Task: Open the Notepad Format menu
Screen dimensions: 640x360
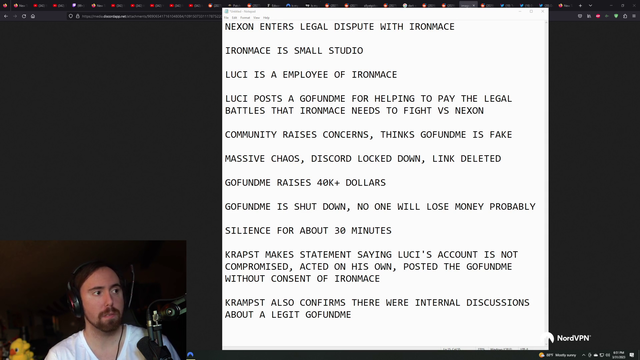Action: (x=245, y=18)
